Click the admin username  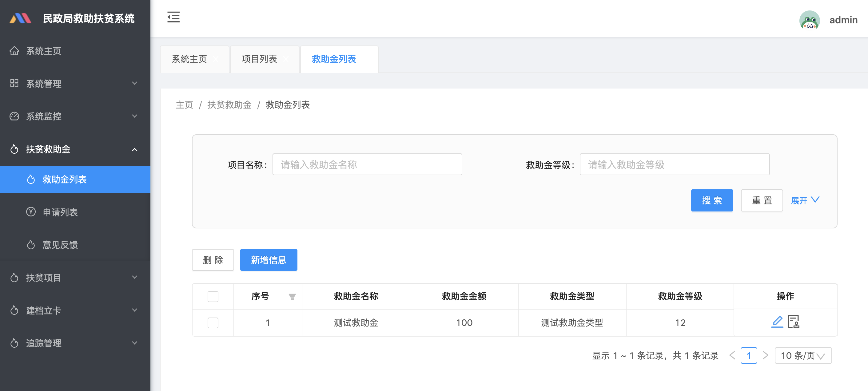pos(843,20)
